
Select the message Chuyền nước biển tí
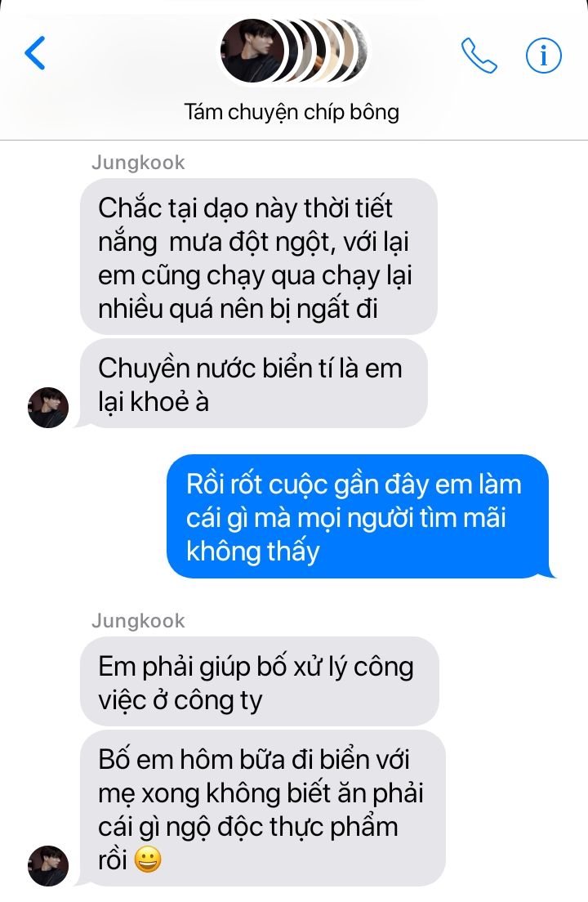click(254, 384)
